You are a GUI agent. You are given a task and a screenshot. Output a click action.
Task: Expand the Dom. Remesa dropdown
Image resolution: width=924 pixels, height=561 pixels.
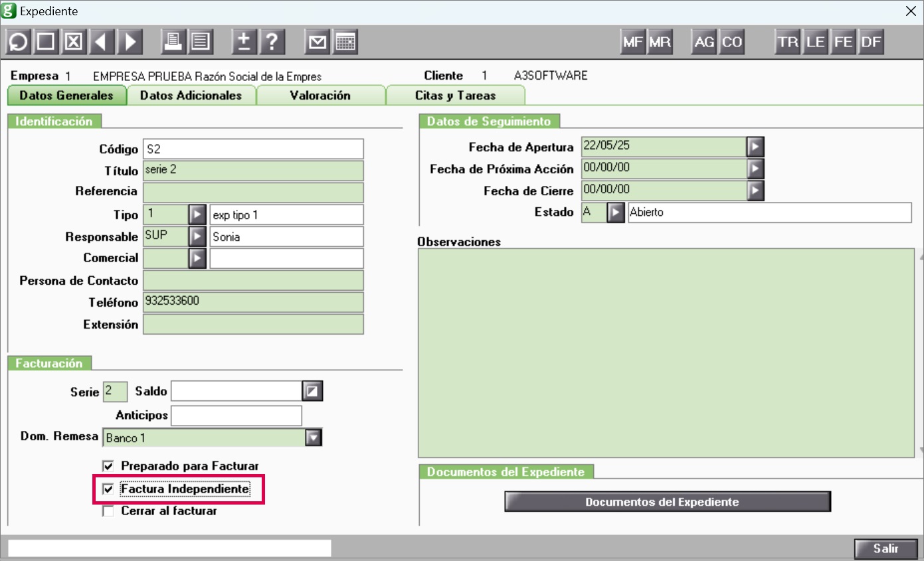pyautogui.click(x=314, y=438)
